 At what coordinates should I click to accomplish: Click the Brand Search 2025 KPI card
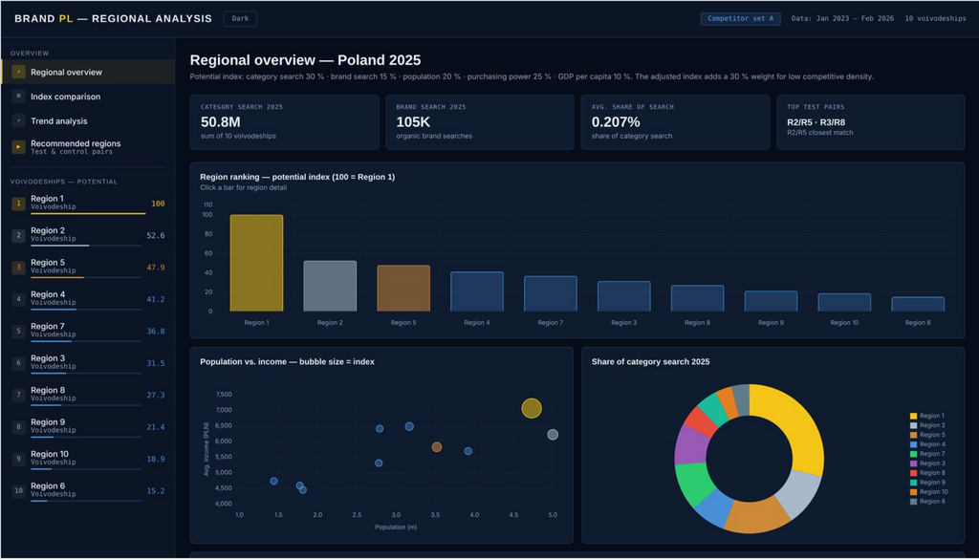tap(480, 122)
